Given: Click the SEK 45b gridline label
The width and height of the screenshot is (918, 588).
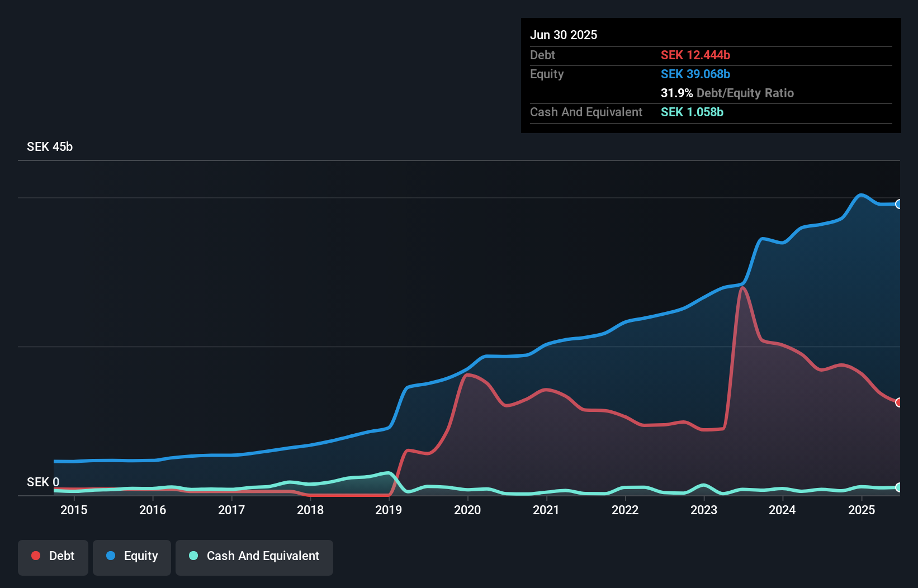Looking at the screenshot, I should tap(49, 146).
